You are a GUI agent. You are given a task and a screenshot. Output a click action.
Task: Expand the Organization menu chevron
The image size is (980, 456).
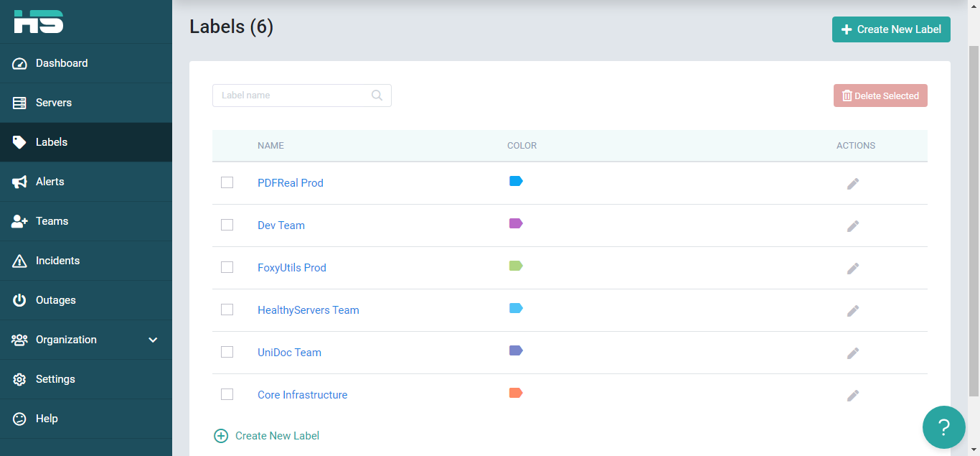153,340
